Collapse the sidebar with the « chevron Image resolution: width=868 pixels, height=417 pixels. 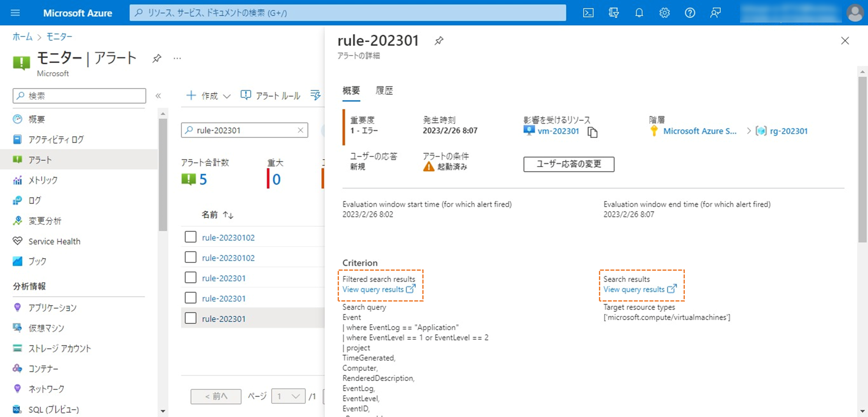click(158, 96)
